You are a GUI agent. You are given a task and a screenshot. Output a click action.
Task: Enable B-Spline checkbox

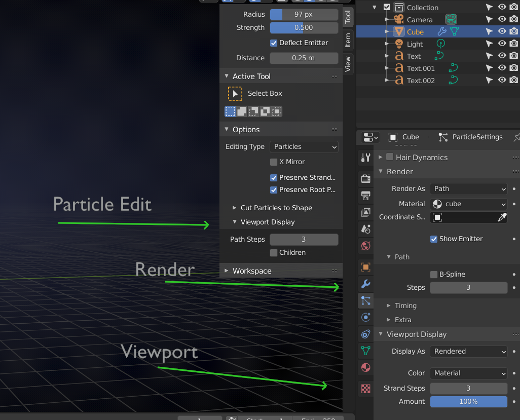(434, 275)
